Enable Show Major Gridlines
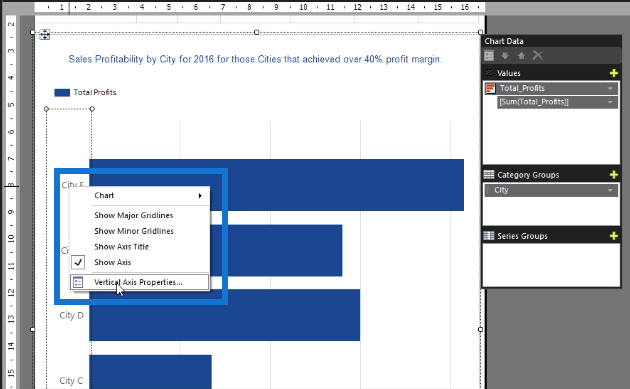 tap(133, 215)
